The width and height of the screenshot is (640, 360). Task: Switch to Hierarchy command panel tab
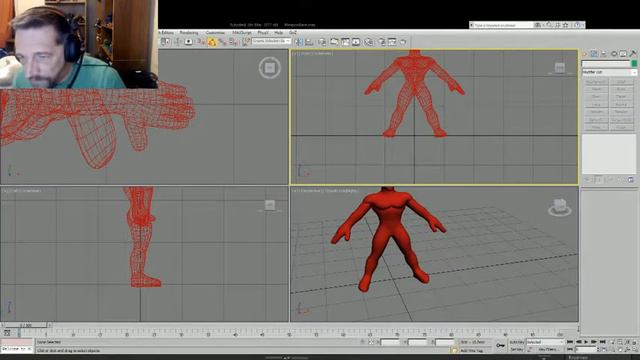(604, 54)
